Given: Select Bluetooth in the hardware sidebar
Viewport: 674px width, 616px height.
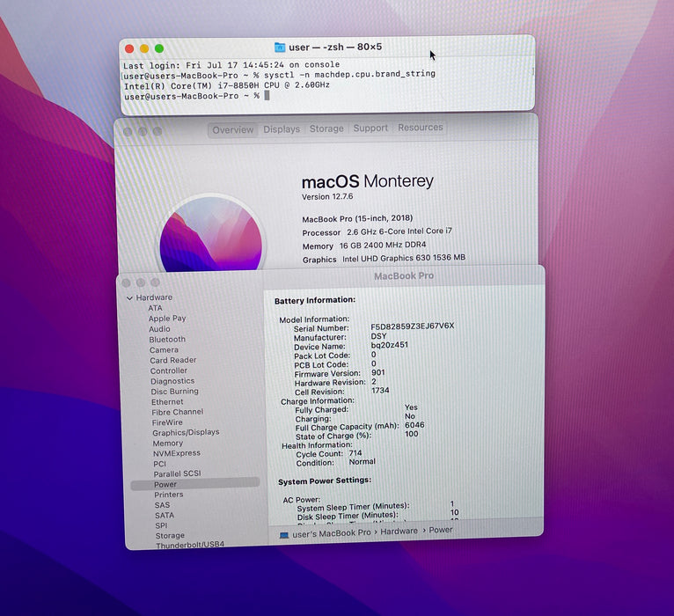Looking at the screenshot, I should (x=167, y=339).
